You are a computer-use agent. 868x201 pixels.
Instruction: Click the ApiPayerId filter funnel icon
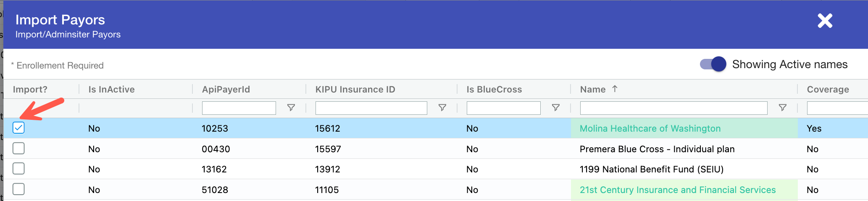291,108
